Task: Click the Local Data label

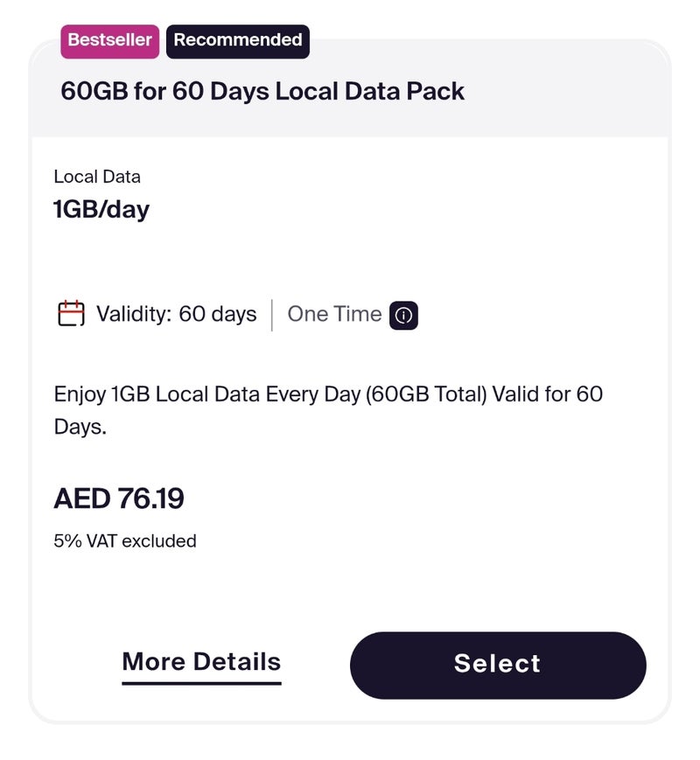Action: pos(97,177)
